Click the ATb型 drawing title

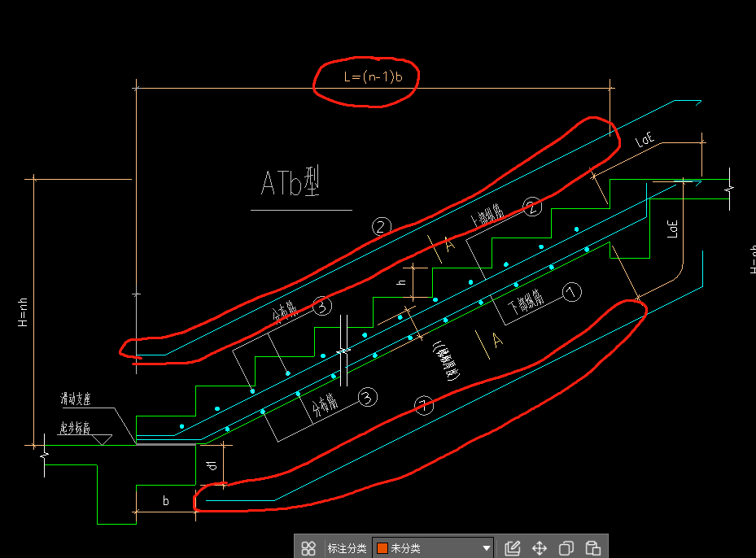pos(291,181)
